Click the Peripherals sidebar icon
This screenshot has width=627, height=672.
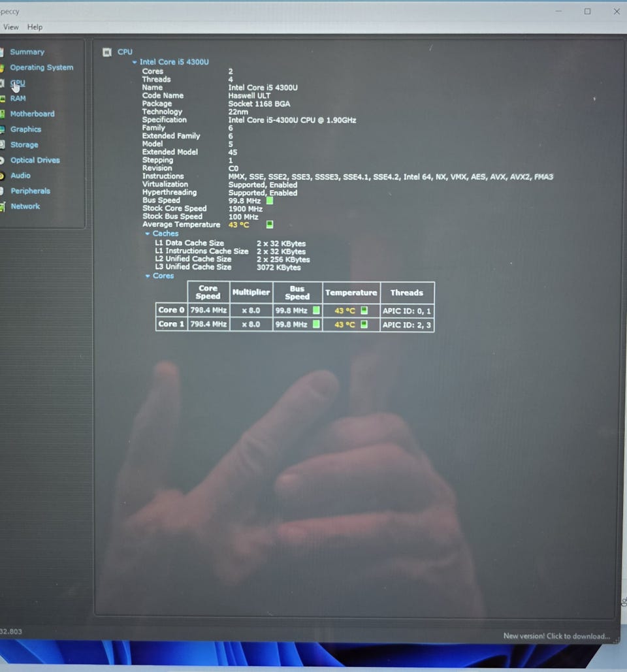(2, 191)
